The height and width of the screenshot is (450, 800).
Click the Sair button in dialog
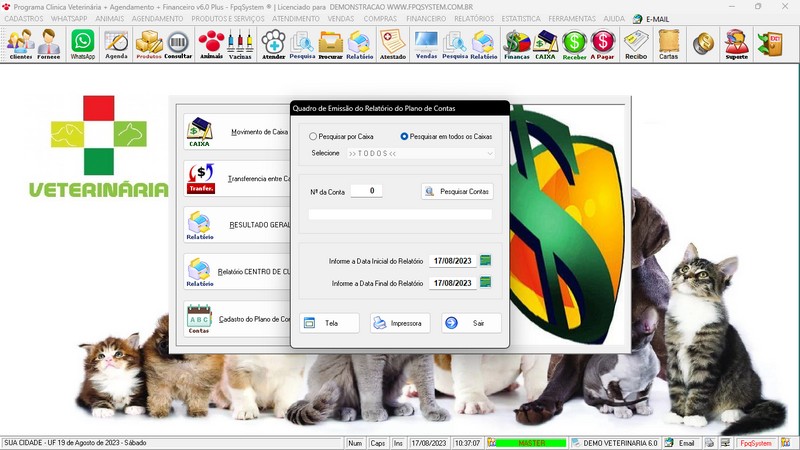(471, 323)
